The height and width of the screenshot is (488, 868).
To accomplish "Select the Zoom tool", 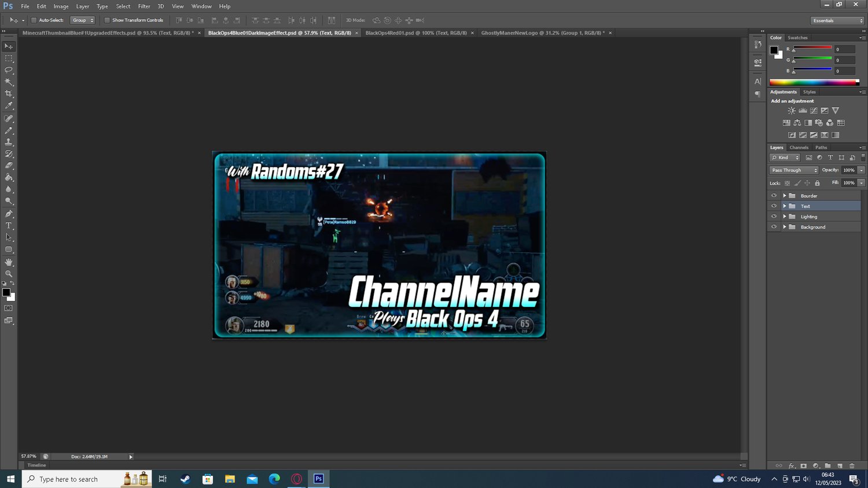I will 9,274.
